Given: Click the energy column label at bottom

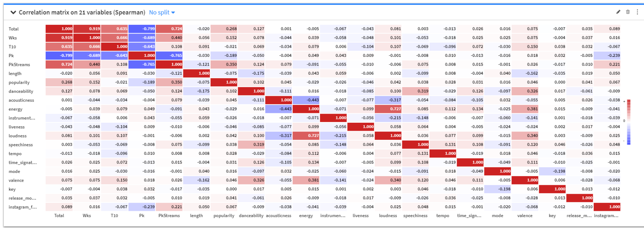Looking at the screenshot, I should [x=306, y=216].
